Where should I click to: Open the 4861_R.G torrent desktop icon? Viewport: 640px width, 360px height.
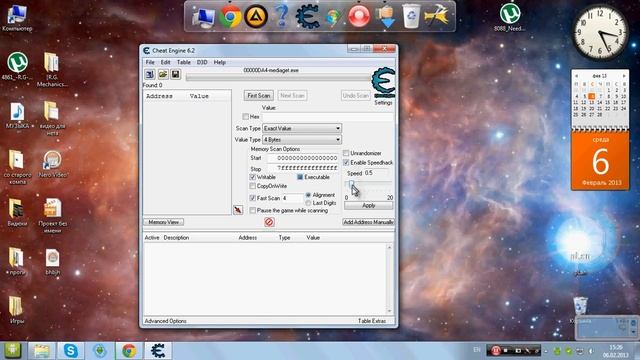17,66
